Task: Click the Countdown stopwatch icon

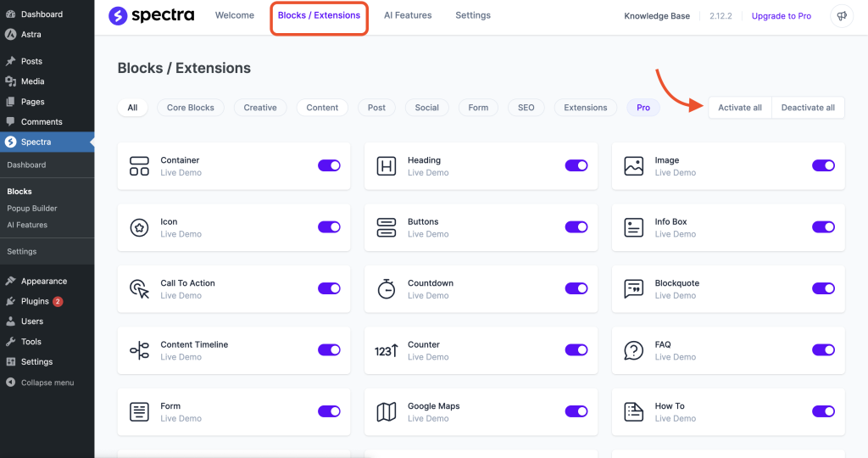Action: coord(386,289)
